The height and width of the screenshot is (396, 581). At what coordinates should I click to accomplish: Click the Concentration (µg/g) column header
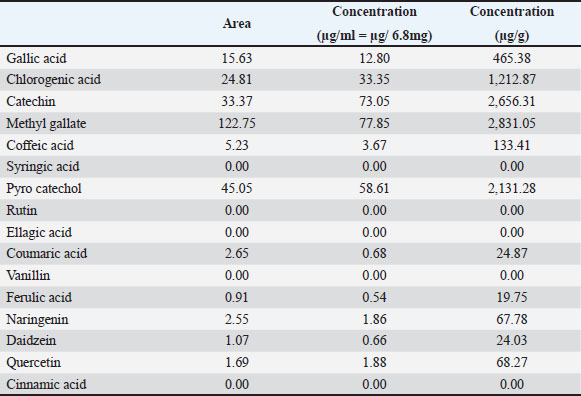coord(512,23)
